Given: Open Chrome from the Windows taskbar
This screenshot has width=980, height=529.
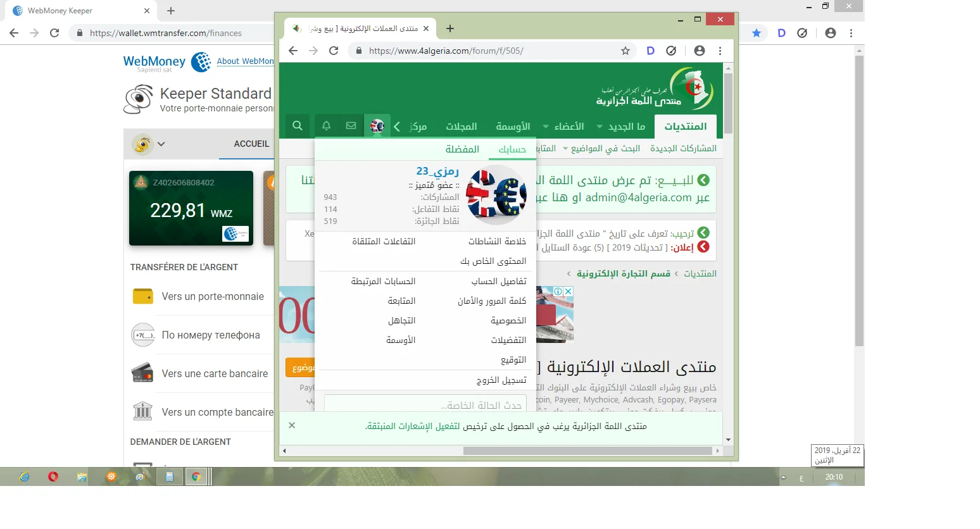Looking at the screenshot, I should click(x=196, y=477).
